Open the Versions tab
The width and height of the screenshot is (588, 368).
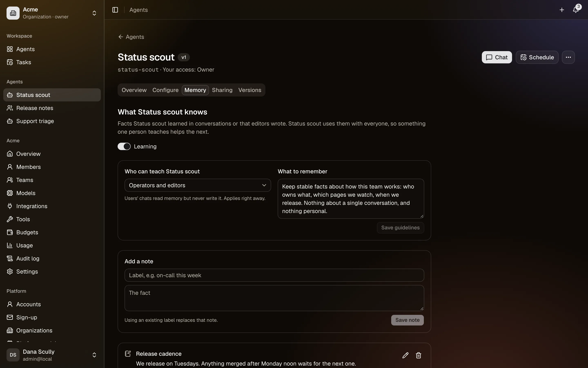click(250, 90)
